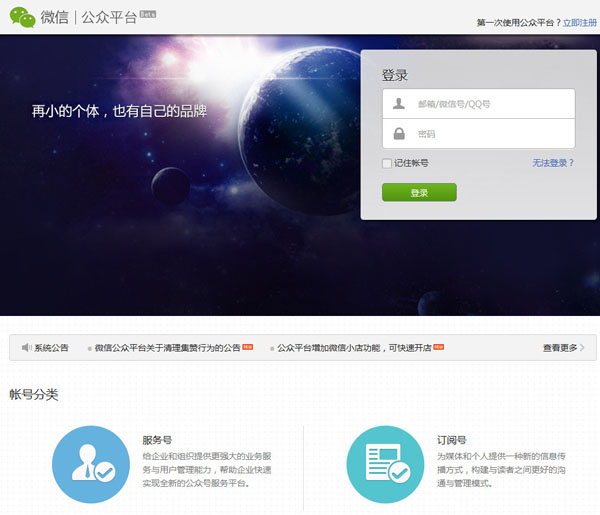The height and width of the screenshot is (515, 600).
Task: Click the speaker icon beside 系统公告
Action: (26, 347)
